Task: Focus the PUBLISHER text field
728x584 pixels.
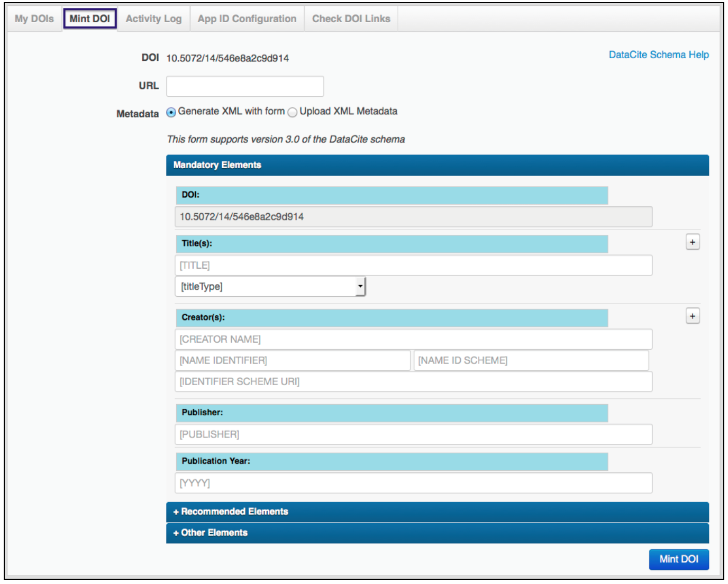Action: 413,434
